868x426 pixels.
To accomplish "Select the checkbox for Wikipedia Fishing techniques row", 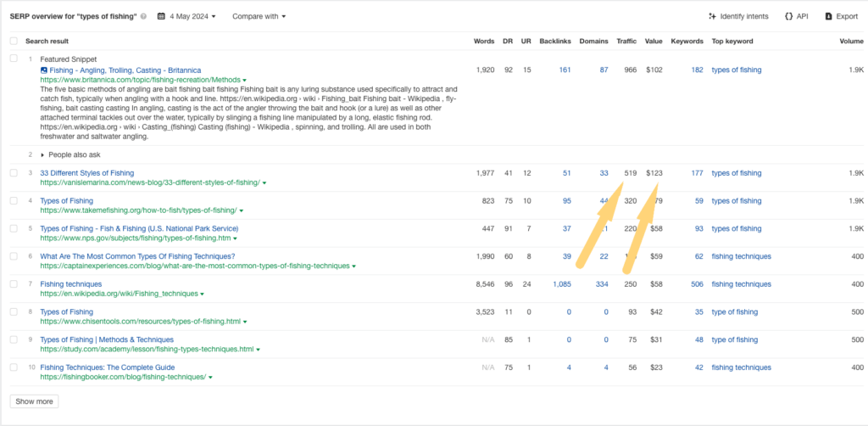I will click(x=14, y=284).
